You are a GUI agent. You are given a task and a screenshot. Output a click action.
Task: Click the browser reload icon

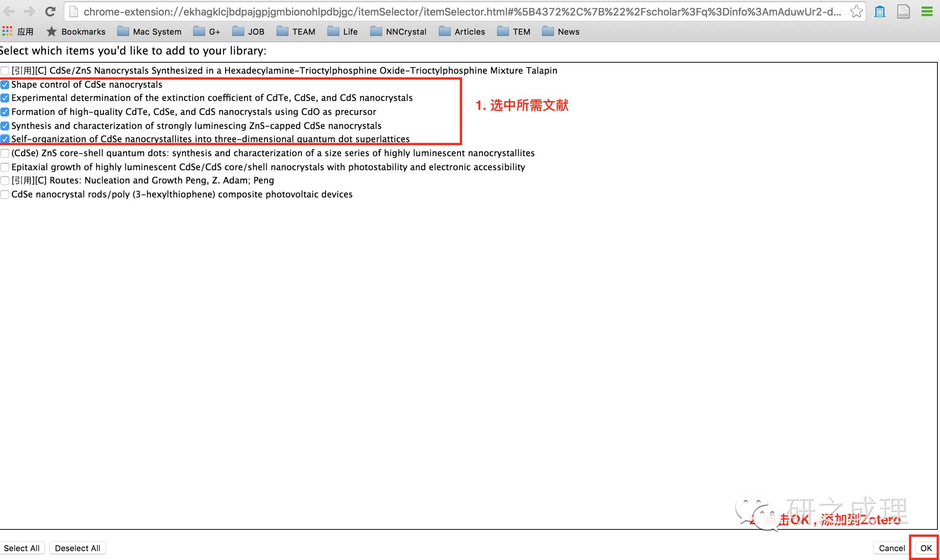pos(50,12)
